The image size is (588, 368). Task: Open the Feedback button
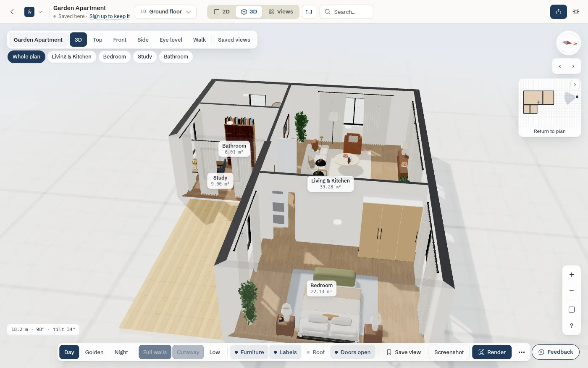pyautogui.click(x=556, y=352)
